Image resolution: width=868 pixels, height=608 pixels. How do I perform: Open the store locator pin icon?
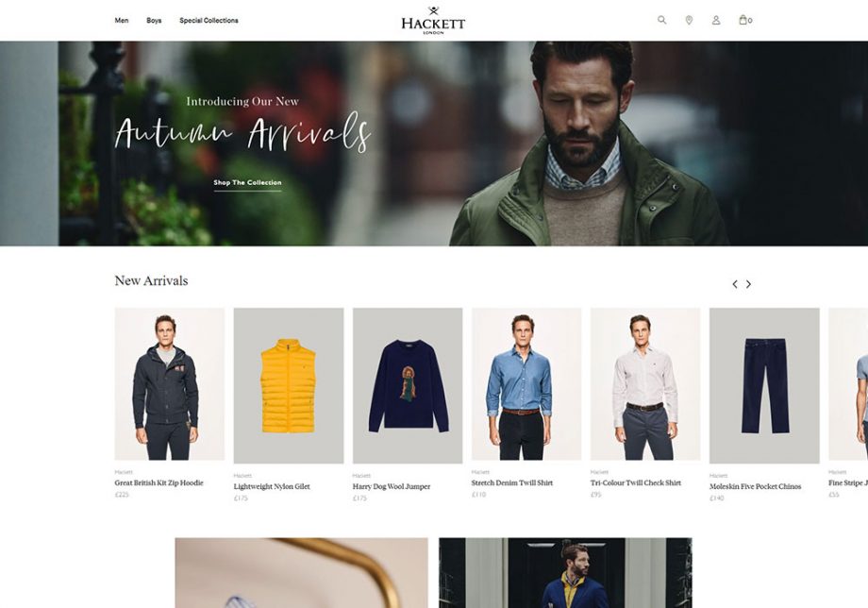coord(689,18)
